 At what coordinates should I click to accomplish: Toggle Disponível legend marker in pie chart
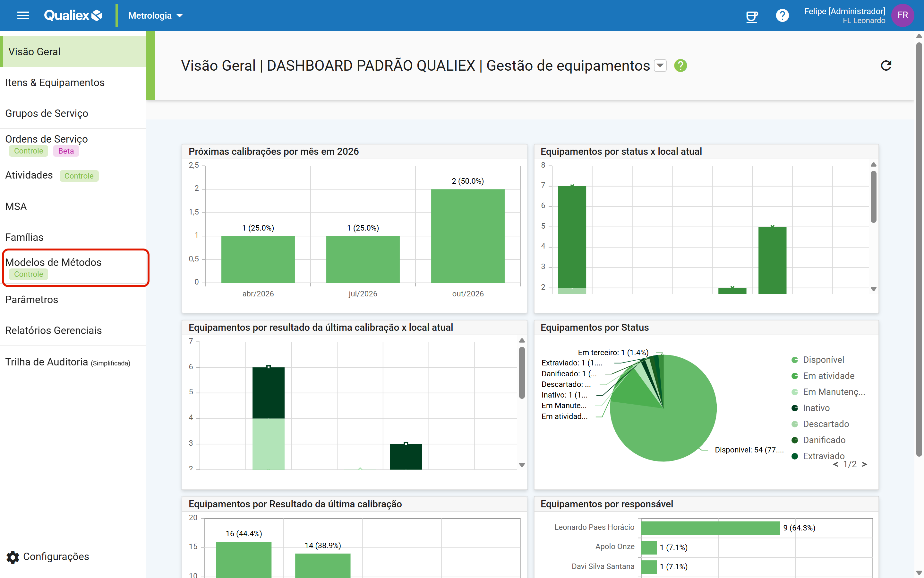click(795, 360)
